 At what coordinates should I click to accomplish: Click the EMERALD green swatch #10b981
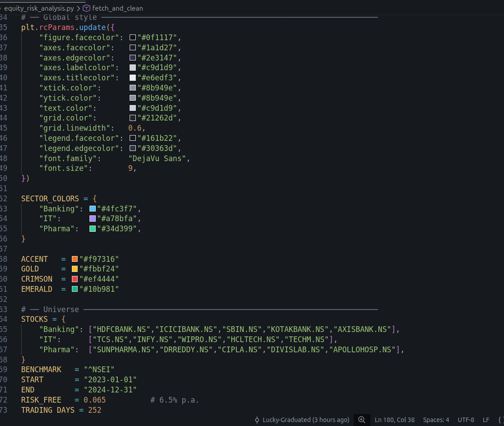pos(75,289)
